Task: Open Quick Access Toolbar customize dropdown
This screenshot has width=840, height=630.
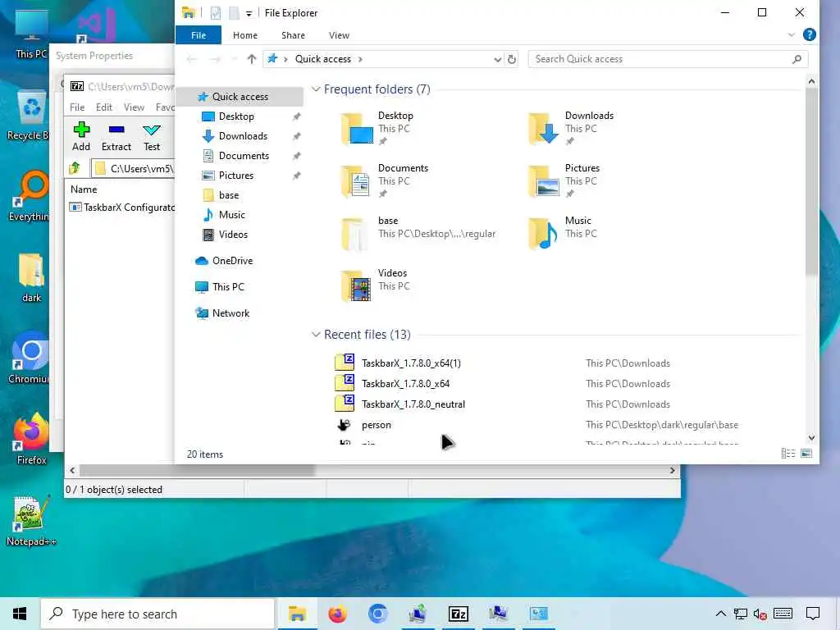Action: [249, 13]
